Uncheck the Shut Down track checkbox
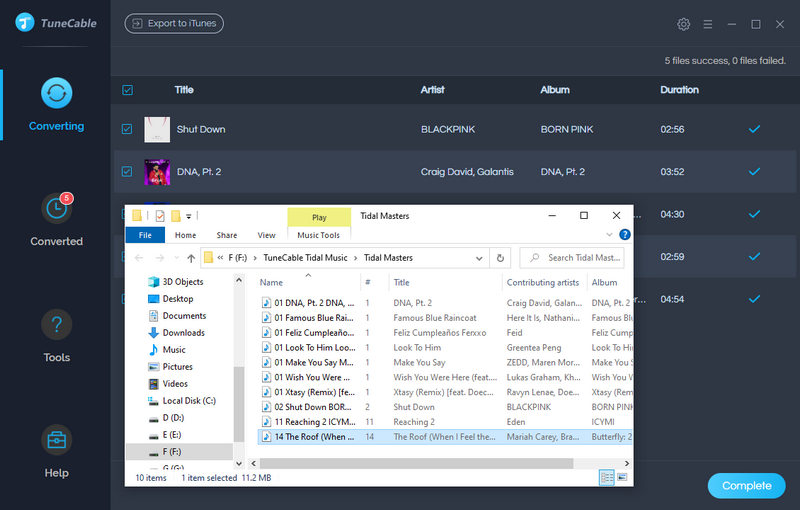800x510 pixels. [127, 129]
